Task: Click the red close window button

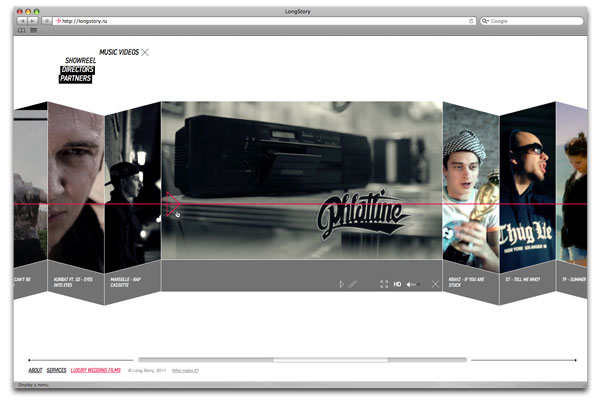Action: [20, 11]
